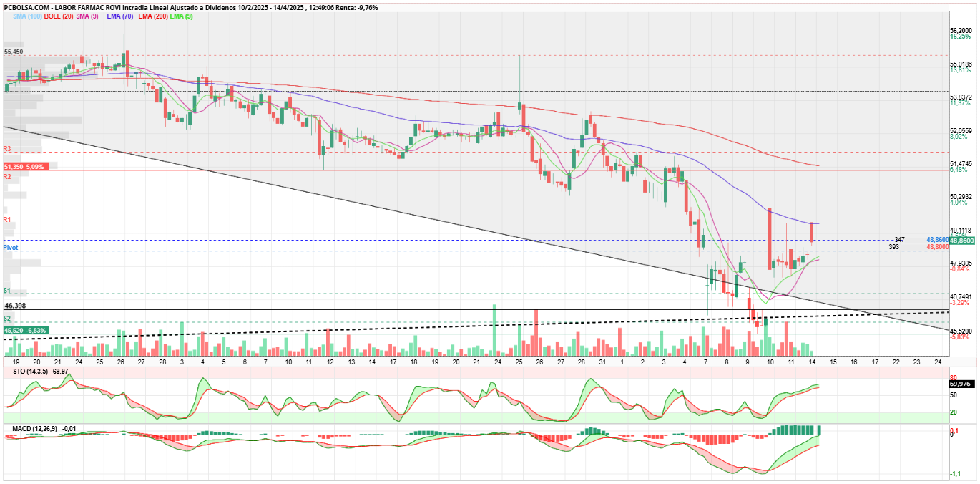Click the green 45,520 -6,83% price tag
Image resolution: width=980 pixels, height=484 pixels.
(26, 331)
